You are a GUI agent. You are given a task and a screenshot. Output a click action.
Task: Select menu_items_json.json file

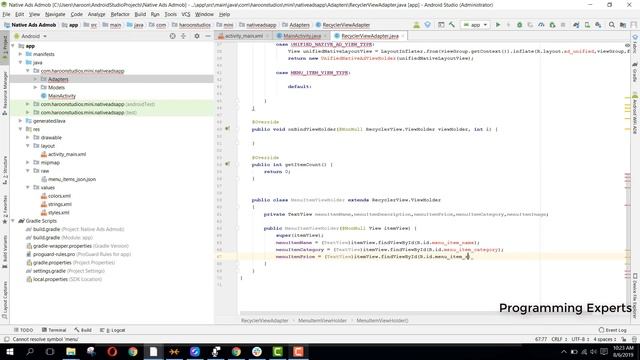point(72,179)
